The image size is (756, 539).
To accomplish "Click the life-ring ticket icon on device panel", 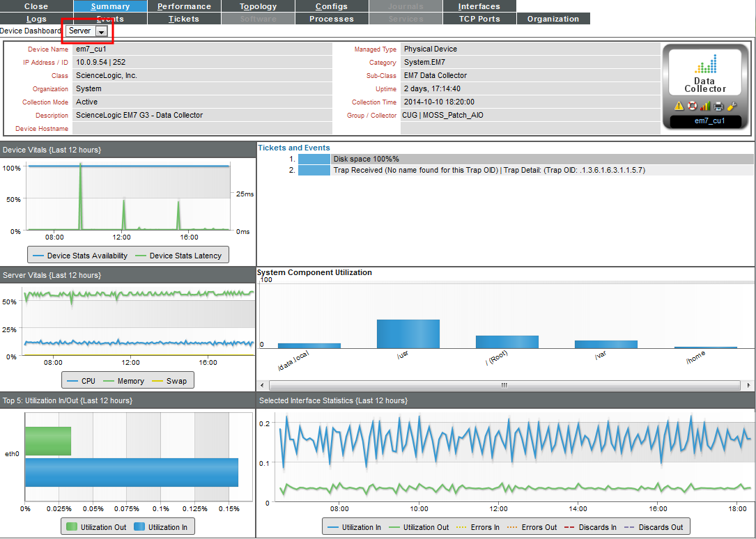I will point(693,105).
